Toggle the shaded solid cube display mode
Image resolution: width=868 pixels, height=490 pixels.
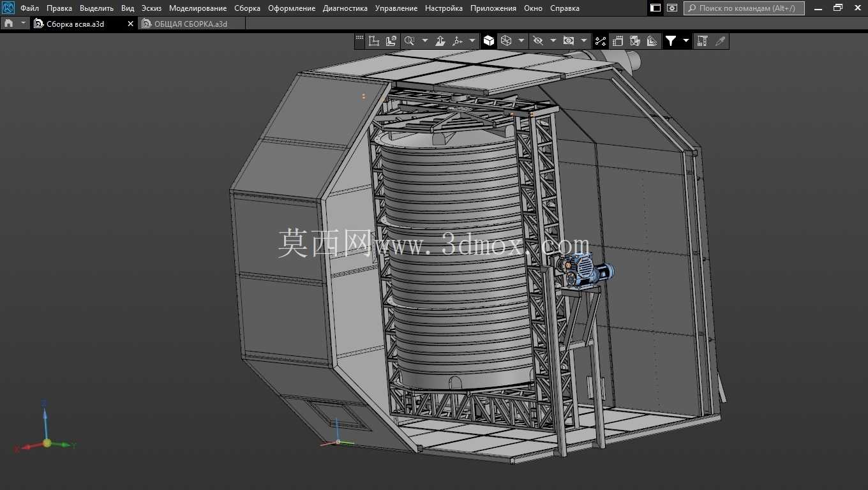(x=489, y=41)
